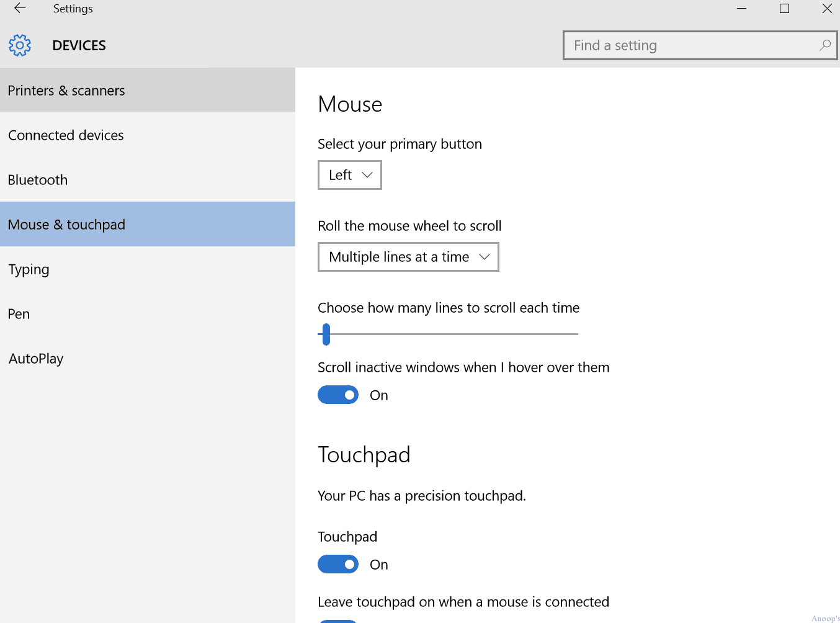
Task: Click the DEVICES heading text
Action: click(79, 46)
